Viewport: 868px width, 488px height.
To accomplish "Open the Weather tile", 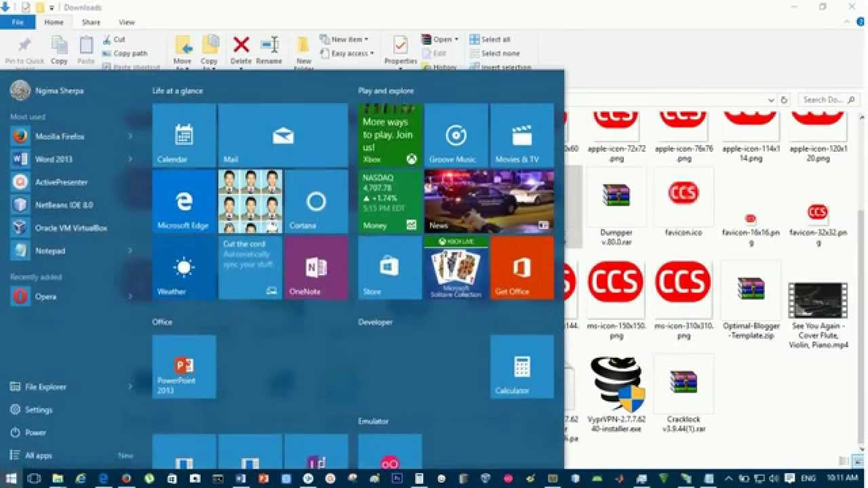I will tap(184, 268).
